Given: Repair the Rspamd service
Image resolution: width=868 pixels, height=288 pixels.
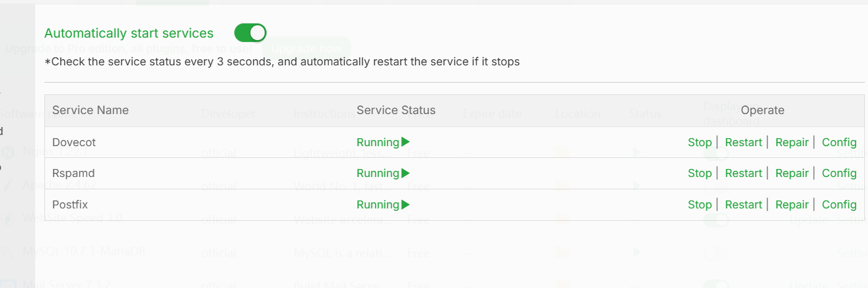Looking at the screenshot, I should tap(792, 173).
